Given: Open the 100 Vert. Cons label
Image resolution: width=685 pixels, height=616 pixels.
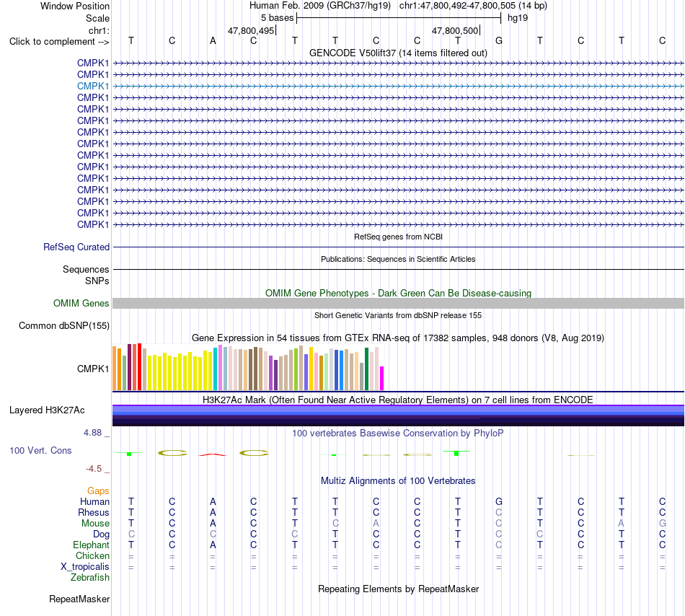Looking at the screenshot, I should (x=40, y=450).
